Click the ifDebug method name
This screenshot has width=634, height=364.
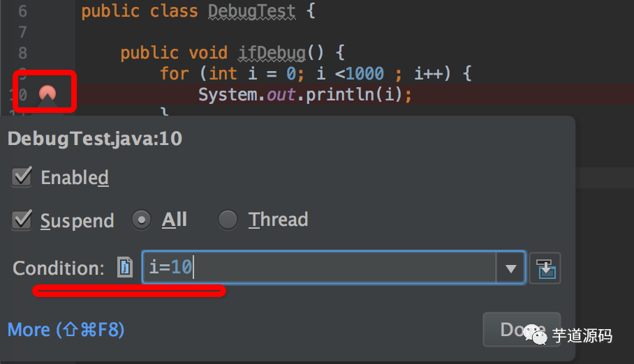tap(272, 52)
